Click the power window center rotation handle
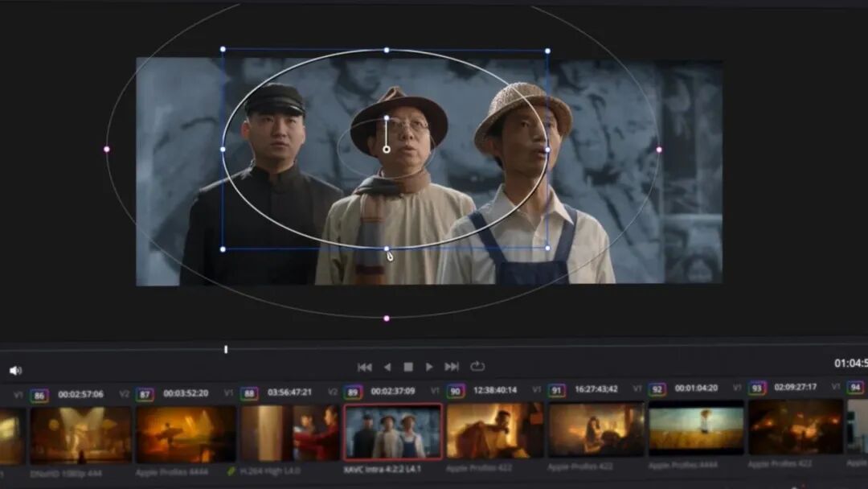The image size is (868, 489). (387, 149)
